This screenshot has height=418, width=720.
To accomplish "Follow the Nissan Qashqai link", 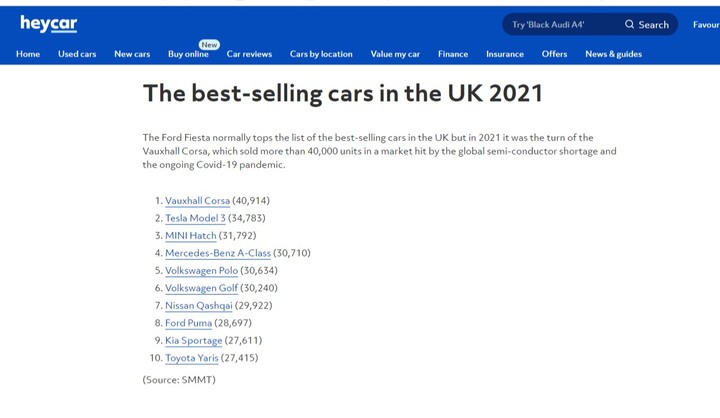I will [x=199, y=305].
